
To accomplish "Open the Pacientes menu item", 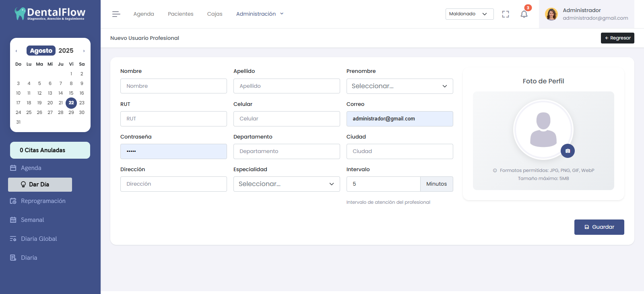I will point(180,14).
